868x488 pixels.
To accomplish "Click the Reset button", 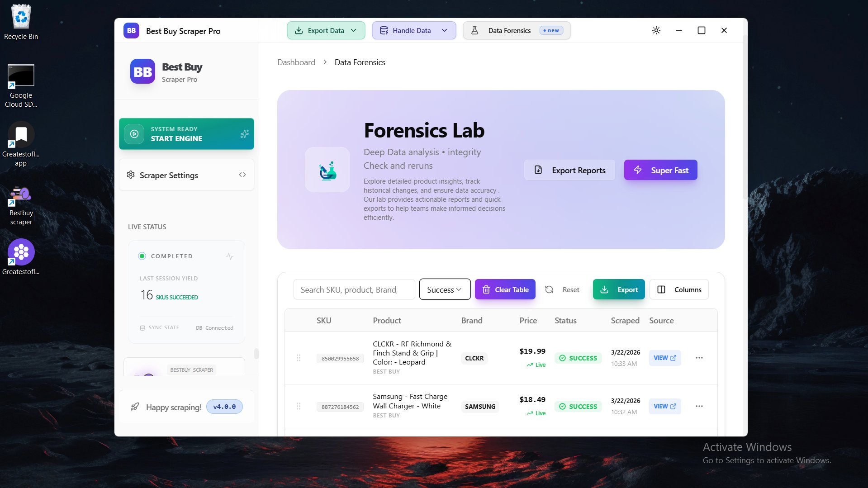I will coord(562,289).
